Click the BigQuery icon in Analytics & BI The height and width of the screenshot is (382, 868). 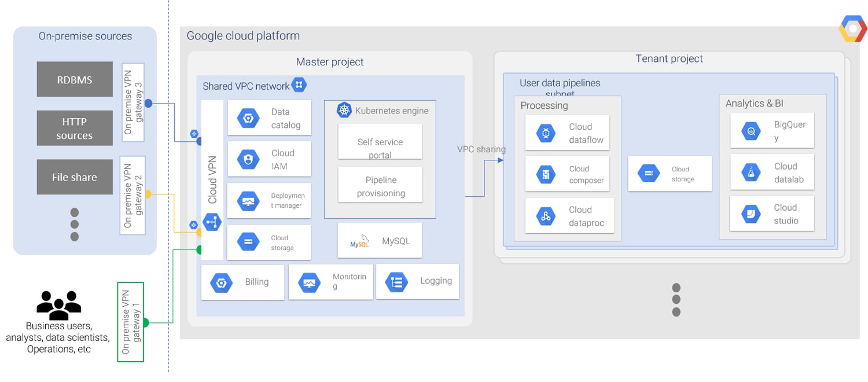[751, 130]
